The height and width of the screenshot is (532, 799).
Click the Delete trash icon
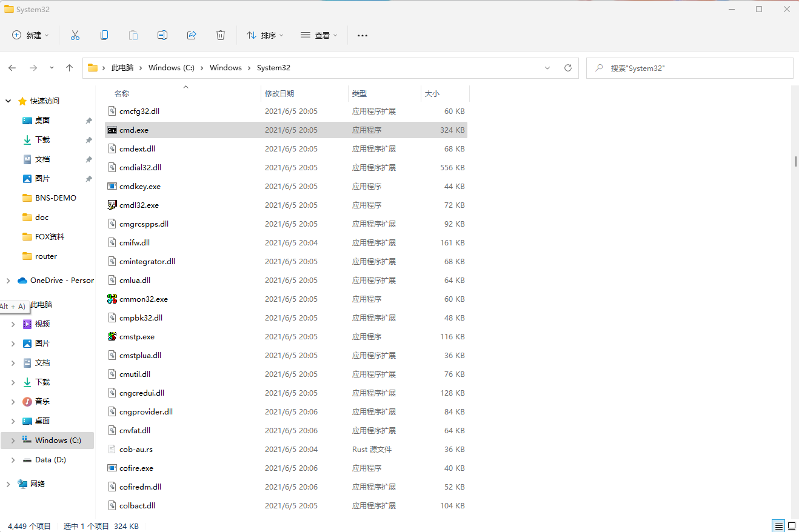point(221,35)
